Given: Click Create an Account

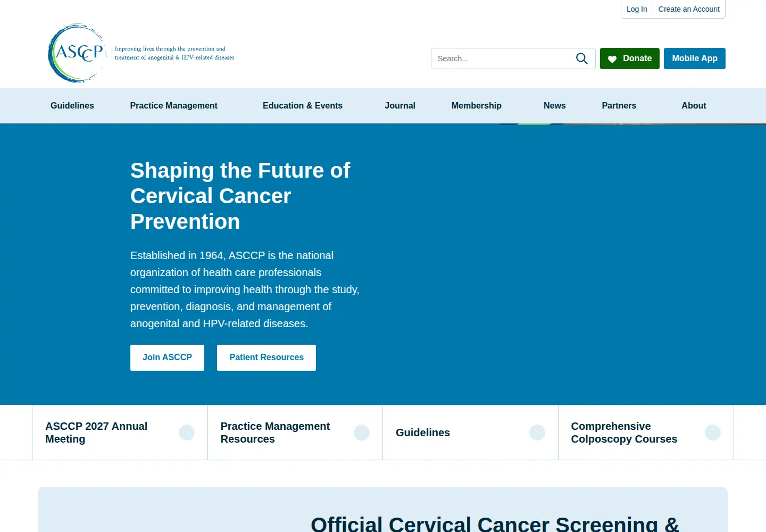Looking at the screenshot, I should 689,9.
